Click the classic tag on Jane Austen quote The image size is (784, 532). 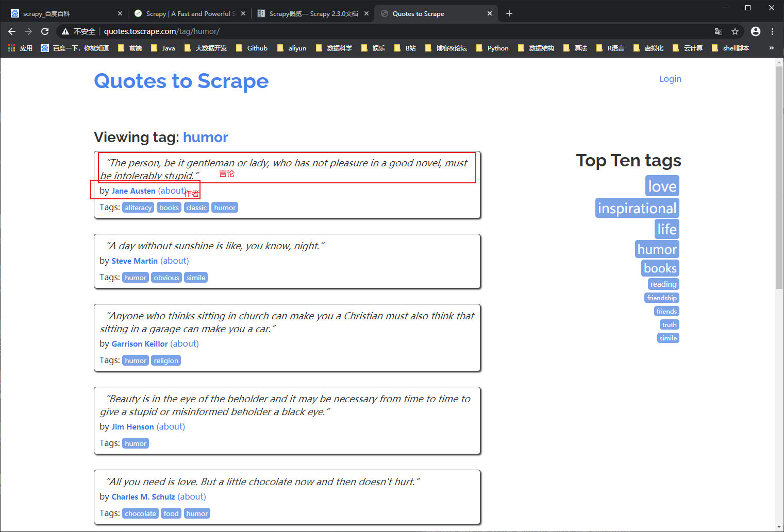(196, 208)
